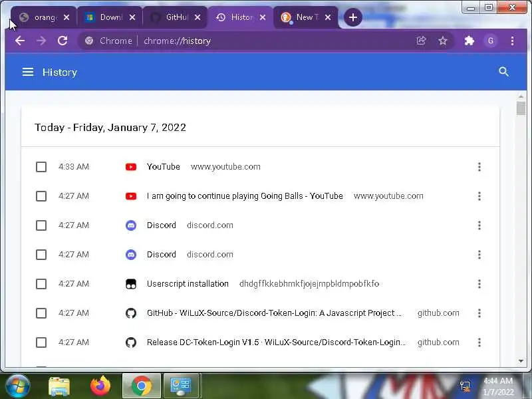Open the Userscript installation link

point(188,284)
